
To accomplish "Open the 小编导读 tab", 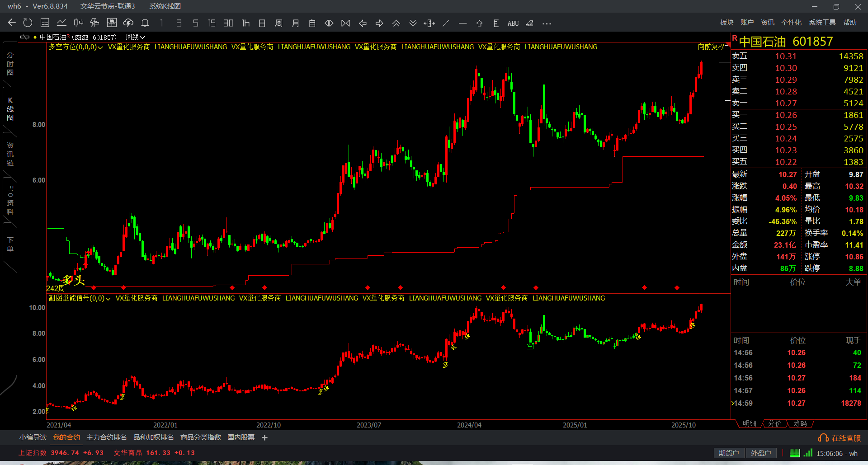I will pyautogui.click(x=33, y=437).
